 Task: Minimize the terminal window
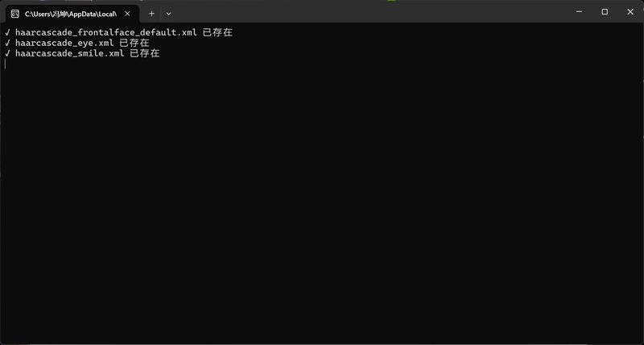coord(579,12)
